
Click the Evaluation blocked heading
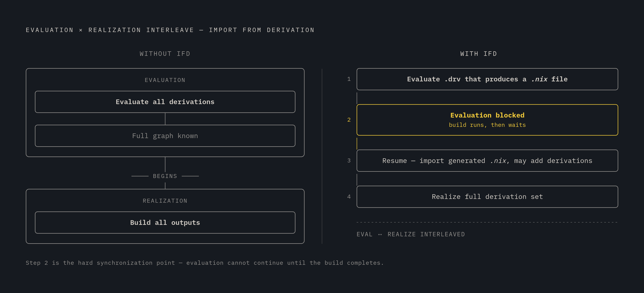[x=487, y=115]
